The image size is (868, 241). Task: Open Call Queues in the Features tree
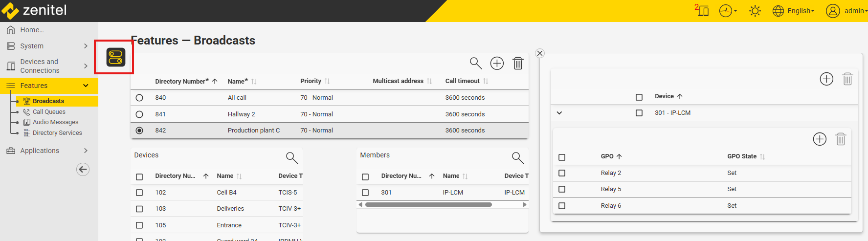tap(49, 112)
